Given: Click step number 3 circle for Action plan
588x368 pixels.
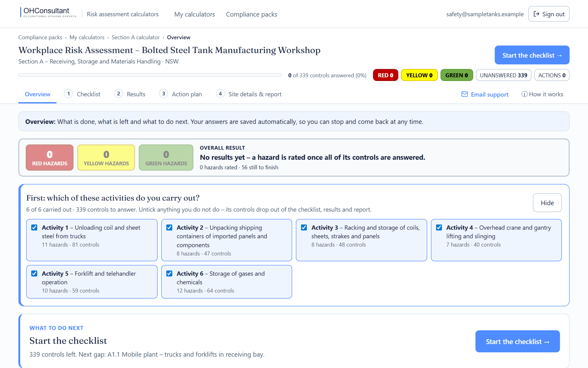Looking at the screenshot, I should [164, 94].
